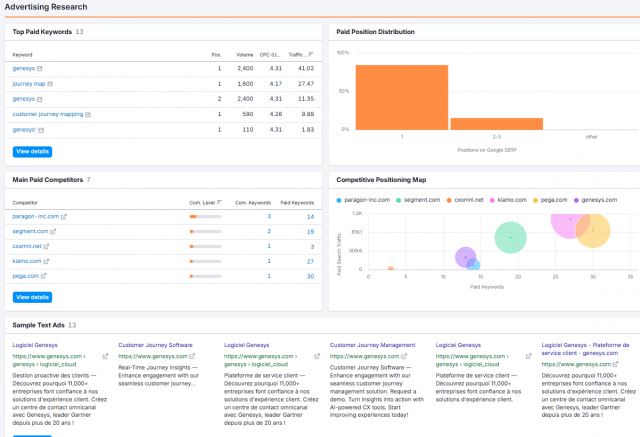This screenshot has height=437, width=640.
Task: Open the genesys' keyword link
Action: click(x=24, y=130)
